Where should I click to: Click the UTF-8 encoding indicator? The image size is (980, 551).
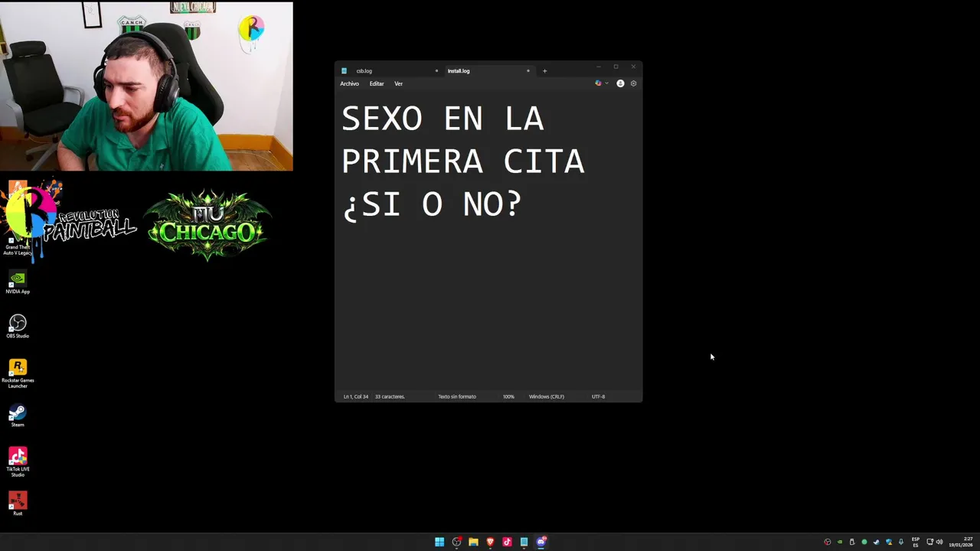tap(598, 396)
